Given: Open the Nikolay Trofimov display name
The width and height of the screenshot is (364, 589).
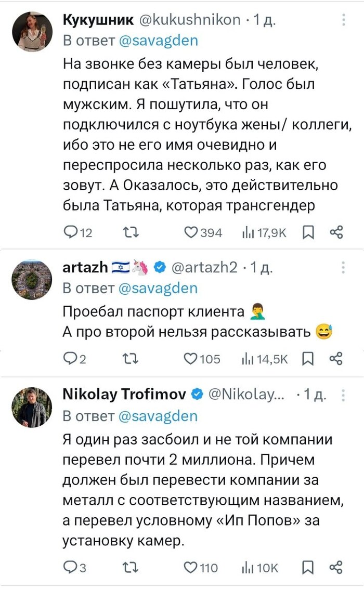Looking at the screenshot, I should [124, 395].
